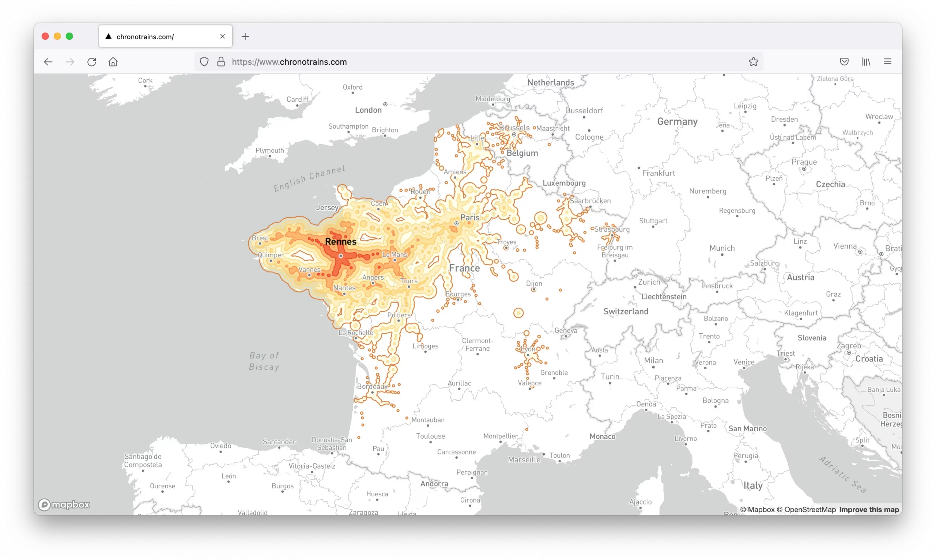Screen dimensions: 936x560
Task: Click the Angers city label
Action: (x=373, y=277)
